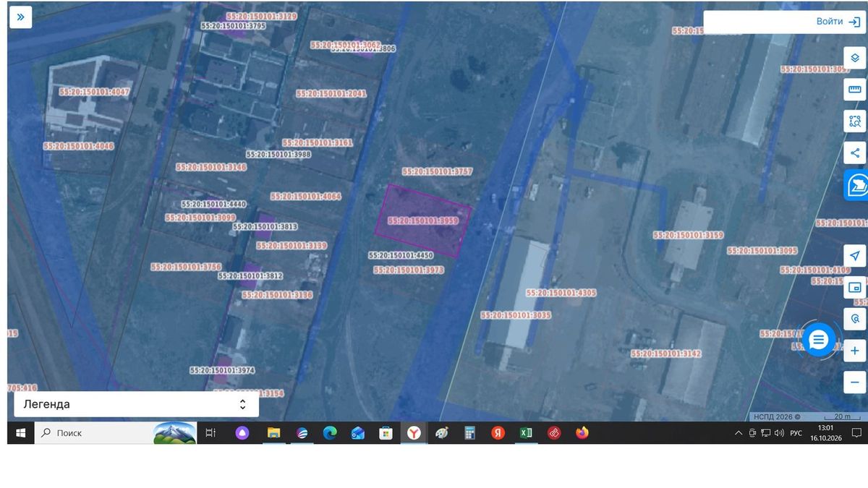The width and height of the screenshot is (868, 488).
Task: Open Yandex Browser from the taskbar
Action: pyautogui.click(x=413, y=432)
